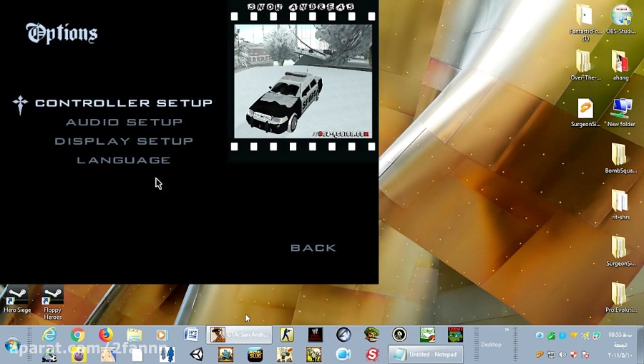Screen dimensions: 644x364
Task: Open Windows Media Player taskbar icon
Action: pyautogui.click(x=162, y=335)
